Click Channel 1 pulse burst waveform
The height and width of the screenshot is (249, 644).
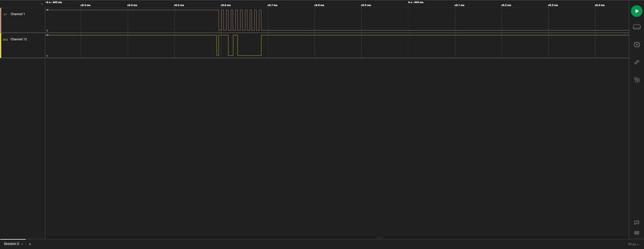(240, 20)
